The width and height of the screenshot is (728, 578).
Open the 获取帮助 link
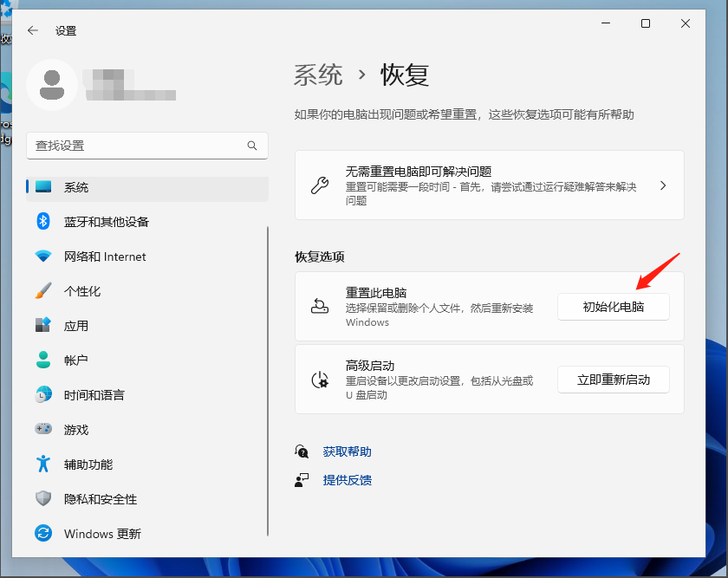(x=347, y=451)
